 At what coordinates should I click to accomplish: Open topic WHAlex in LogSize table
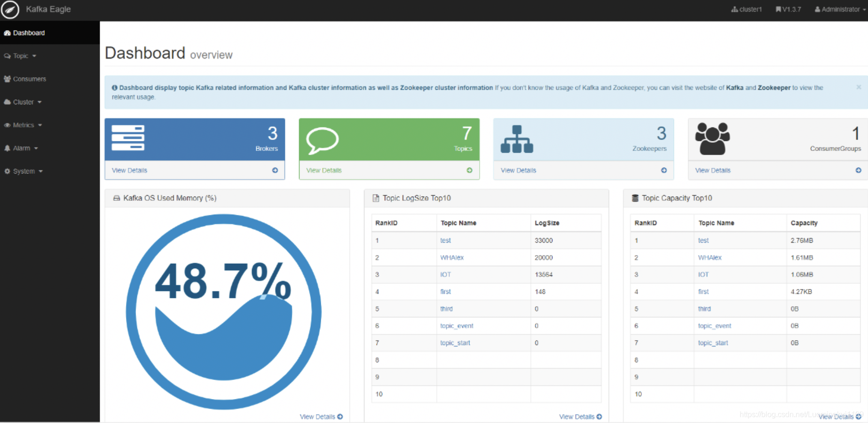click(452, 258)
